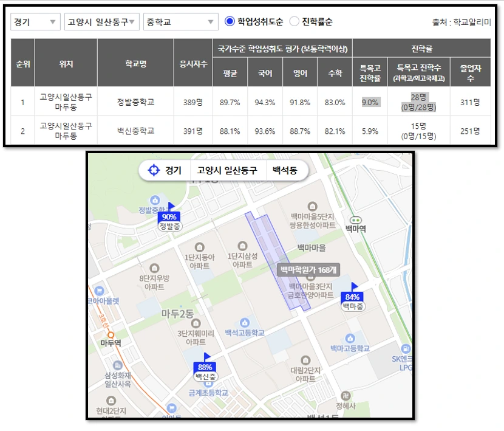This screenshot has width=504, height=431.
Task: Open the 경기 province dropdown
Action: (x=35, y=22)
